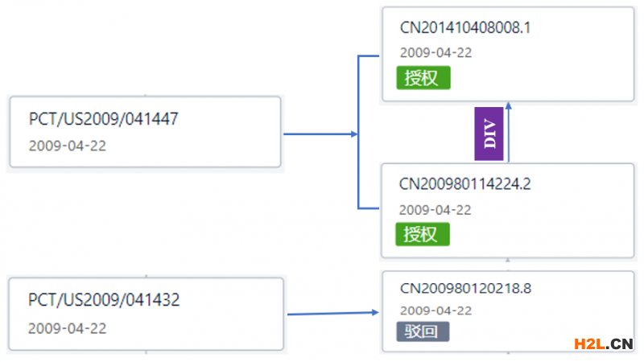
Task: Click the branch line entering the CN200980114224.2 card
Action: (x=369, y=209)
